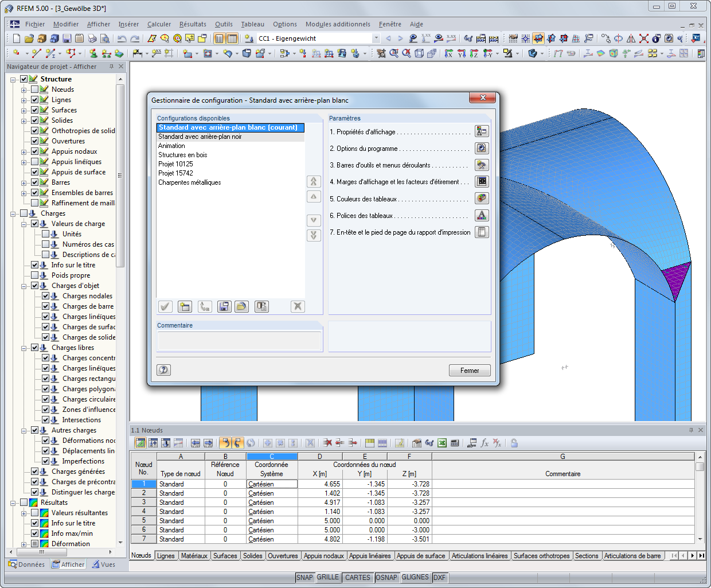Open the Couleurs des tableaux editor
Image resolution: width=711 pixels, height=588 pixels.
click(x=482, y=198)
